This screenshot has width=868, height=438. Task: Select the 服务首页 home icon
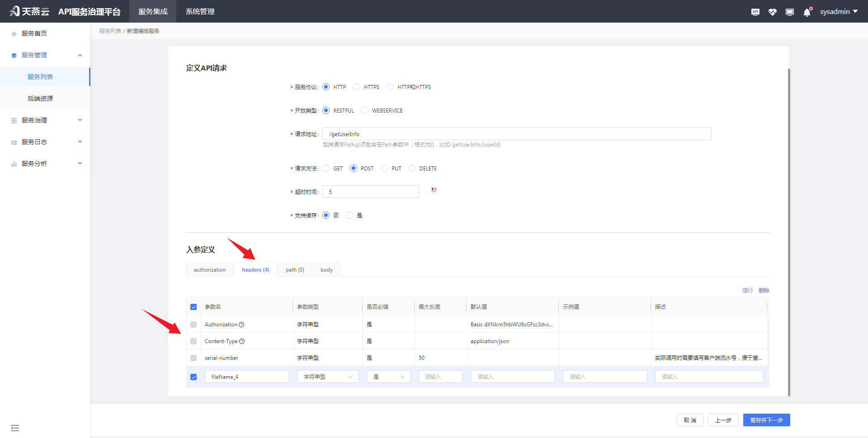click(14, 33)
